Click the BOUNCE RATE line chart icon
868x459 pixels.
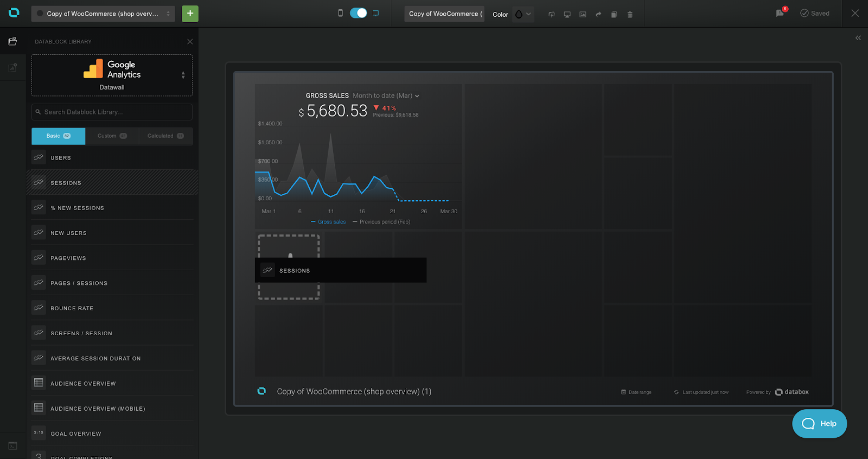(x=39, y=308)
